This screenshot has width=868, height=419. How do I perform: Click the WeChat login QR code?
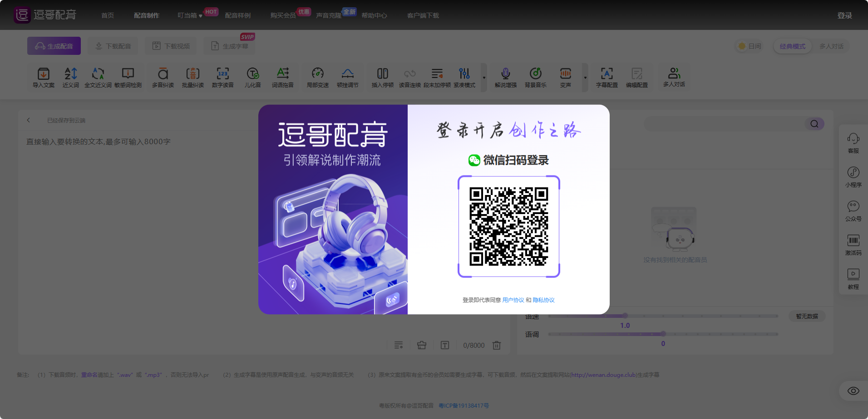point(508,226)
